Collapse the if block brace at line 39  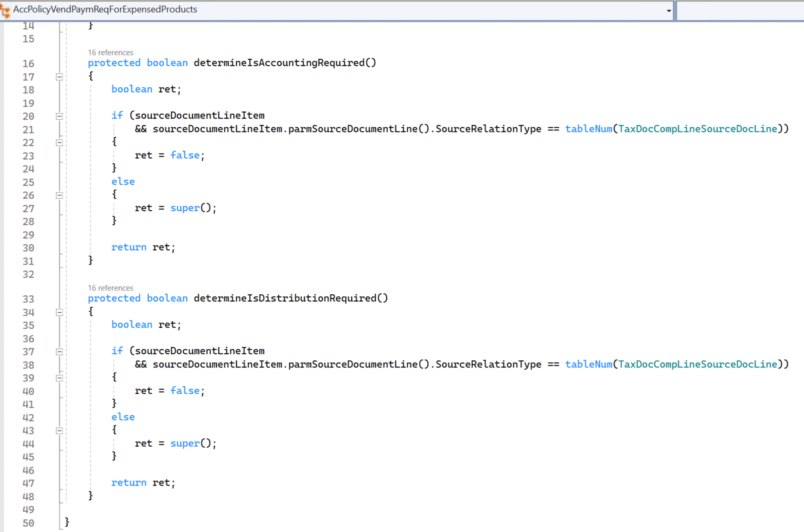point(59,378)
